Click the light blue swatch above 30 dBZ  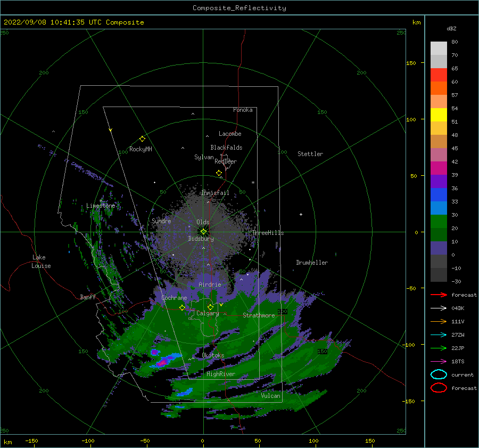point(439,208)
